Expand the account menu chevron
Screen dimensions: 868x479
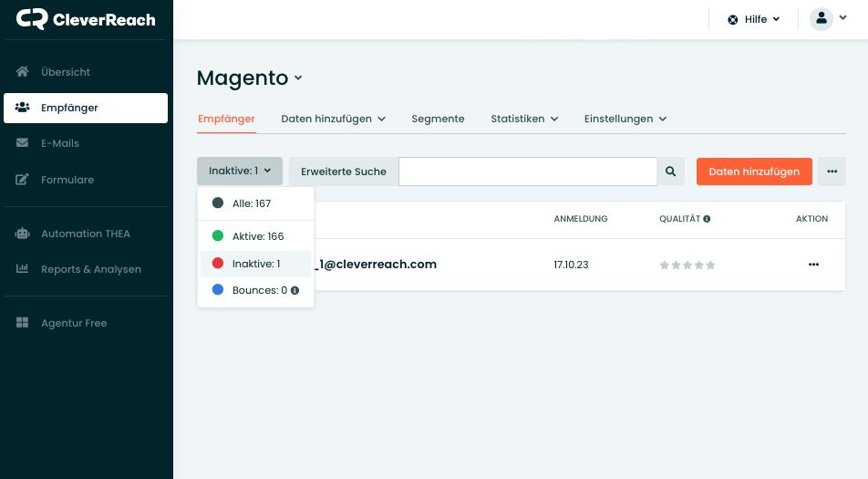click(842, 17)
